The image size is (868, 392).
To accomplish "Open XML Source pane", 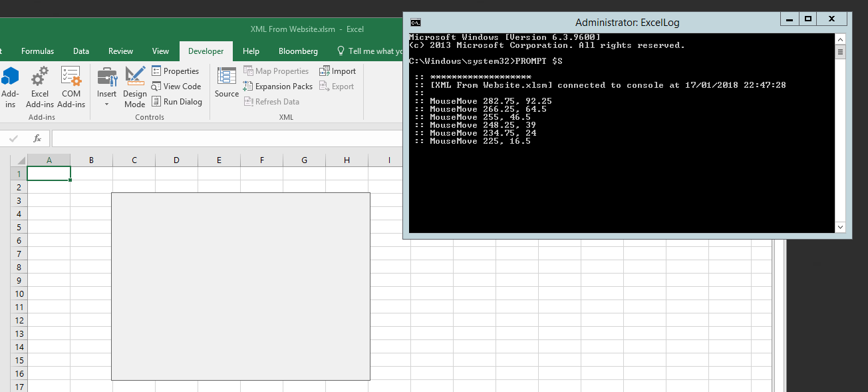I will [x=227, y=83].
